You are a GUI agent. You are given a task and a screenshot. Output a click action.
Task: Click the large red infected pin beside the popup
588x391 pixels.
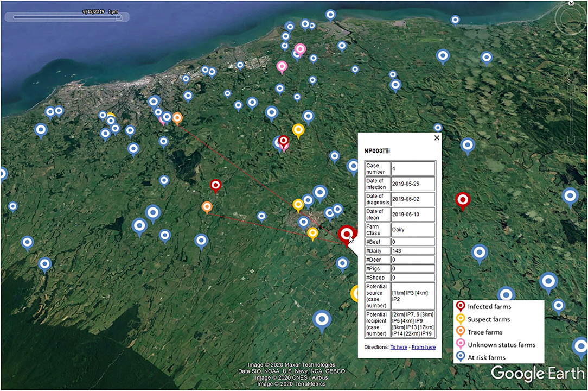tap(346, 235)
